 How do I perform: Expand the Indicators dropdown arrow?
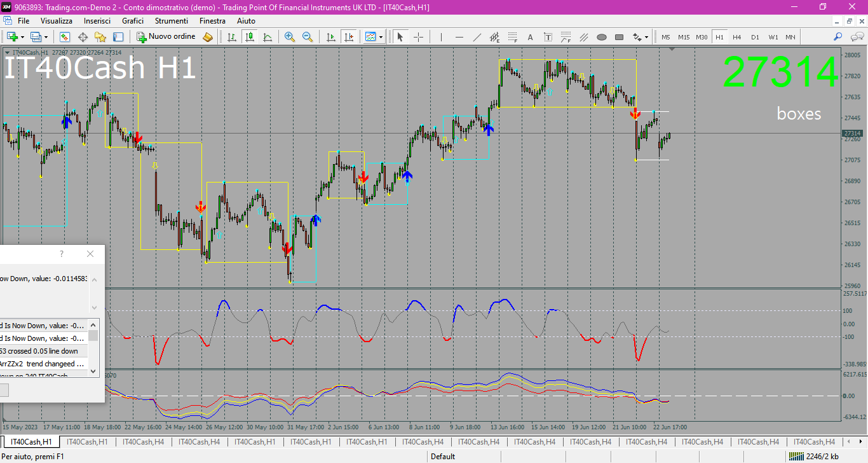click(x=381, y=37)
